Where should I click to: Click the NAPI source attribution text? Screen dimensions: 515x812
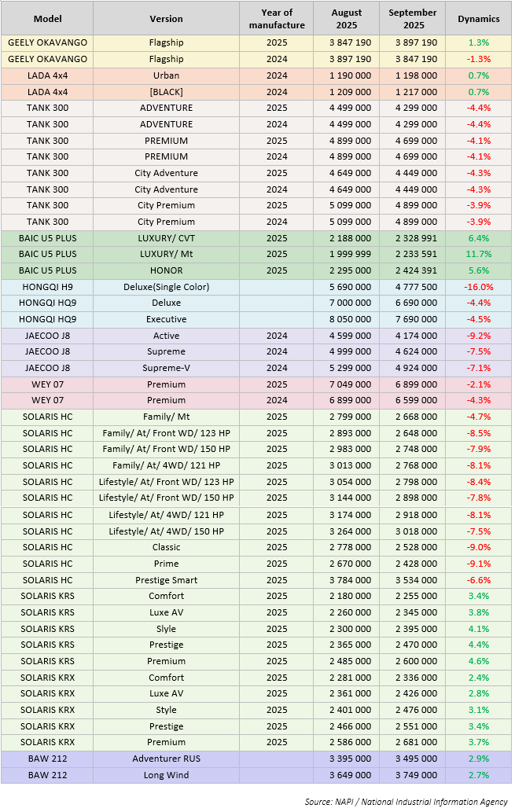[407, 801]
